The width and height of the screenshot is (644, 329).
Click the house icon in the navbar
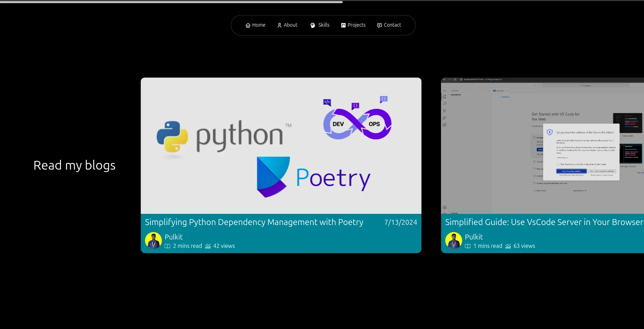248,25
